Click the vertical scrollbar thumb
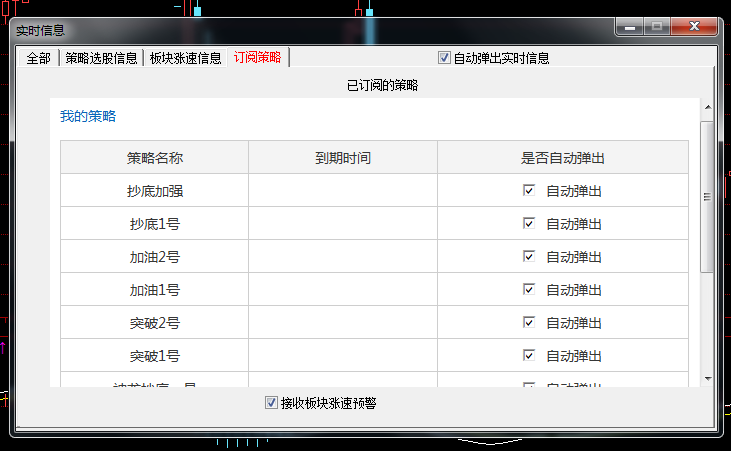 707,196
